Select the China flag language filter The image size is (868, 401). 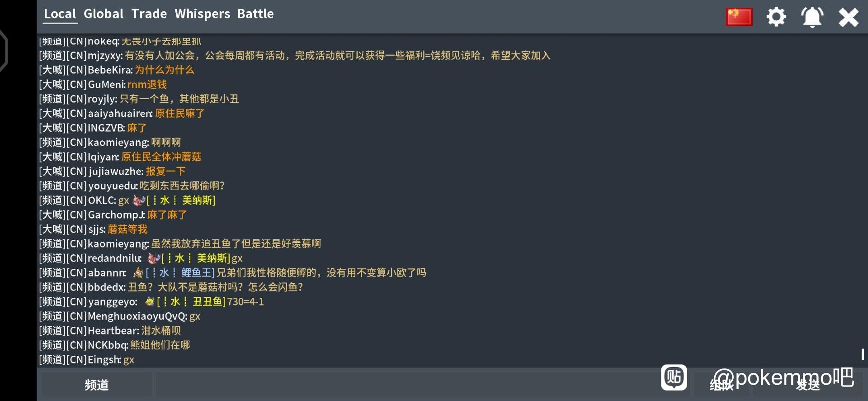[739, 17]
